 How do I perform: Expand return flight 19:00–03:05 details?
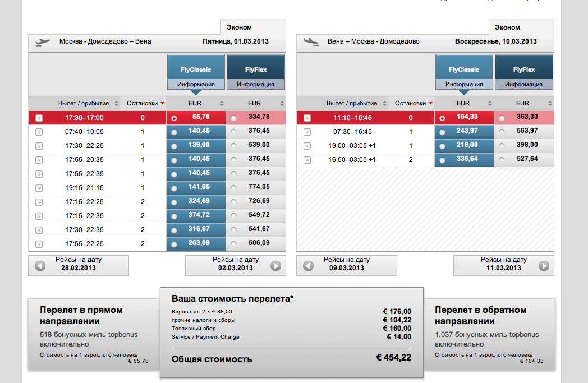(307, 146)
